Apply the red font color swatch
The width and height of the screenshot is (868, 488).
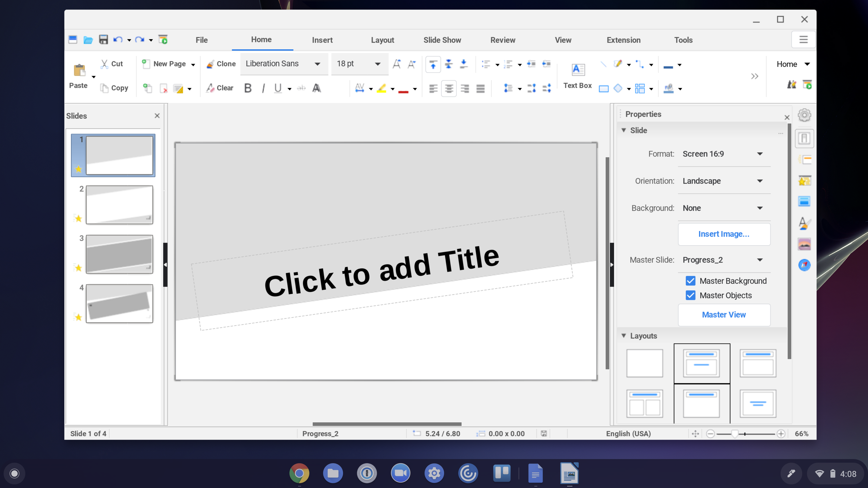point(403,89)
